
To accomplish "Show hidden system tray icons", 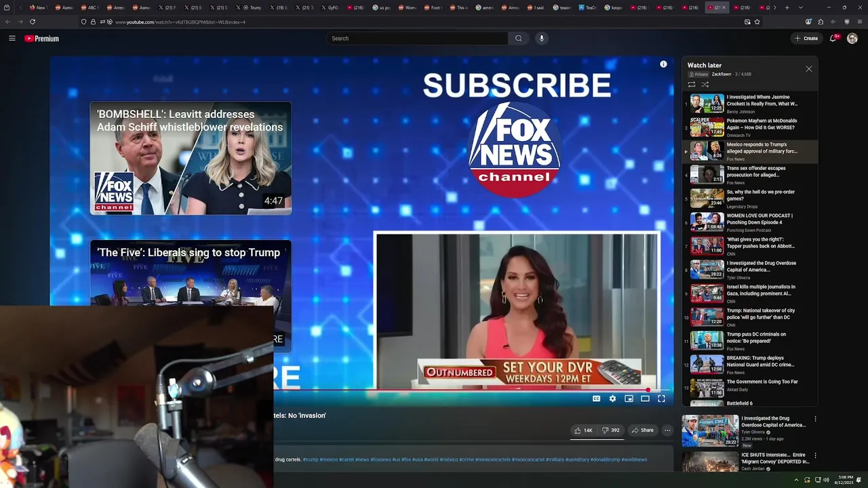I will pyautogui.click(x=796, y=480).
